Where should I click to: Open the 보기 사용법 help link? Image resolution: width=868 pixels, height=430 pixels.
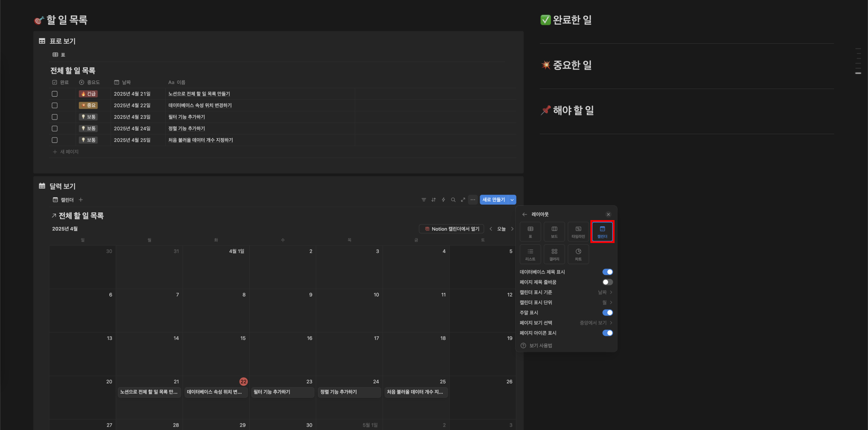[x=541, y=346]
